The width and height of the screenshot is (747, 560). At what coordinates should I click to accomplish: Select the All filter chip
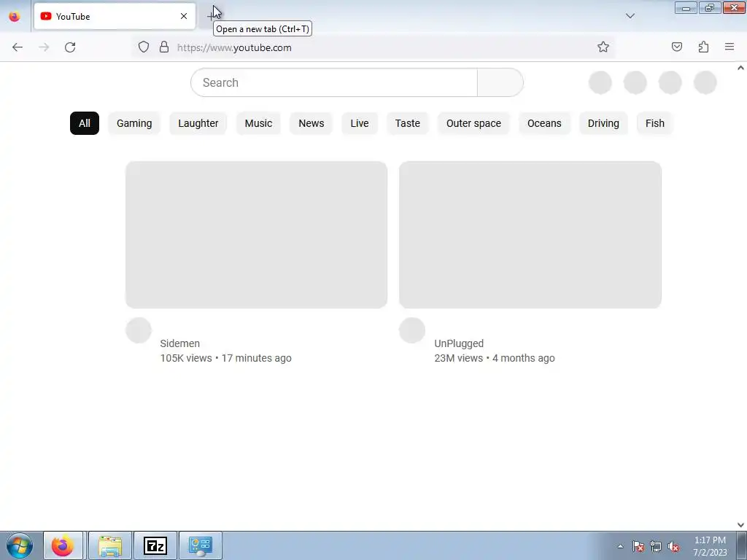(85, 123)
